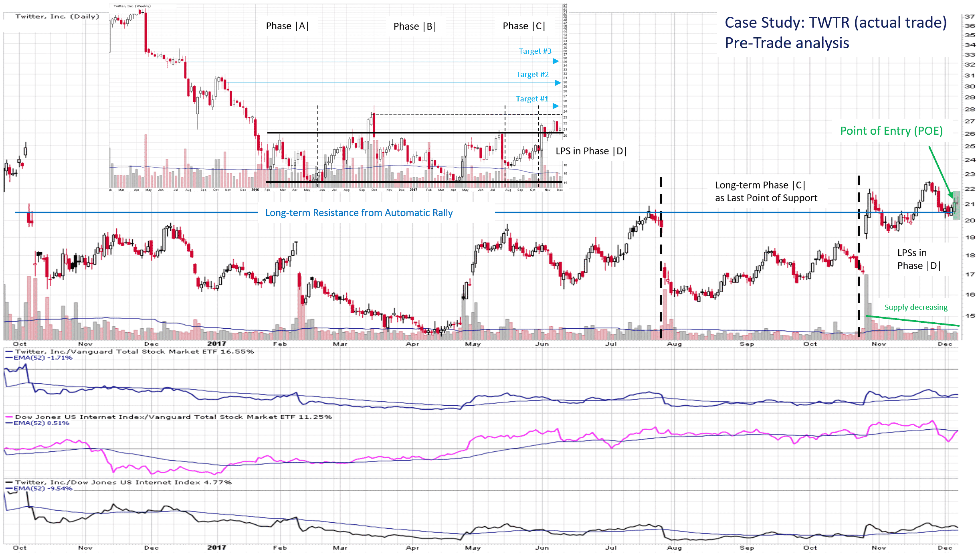Click the "Target #2" label
Screen dimensions: 980x554
tap(532, 74)
